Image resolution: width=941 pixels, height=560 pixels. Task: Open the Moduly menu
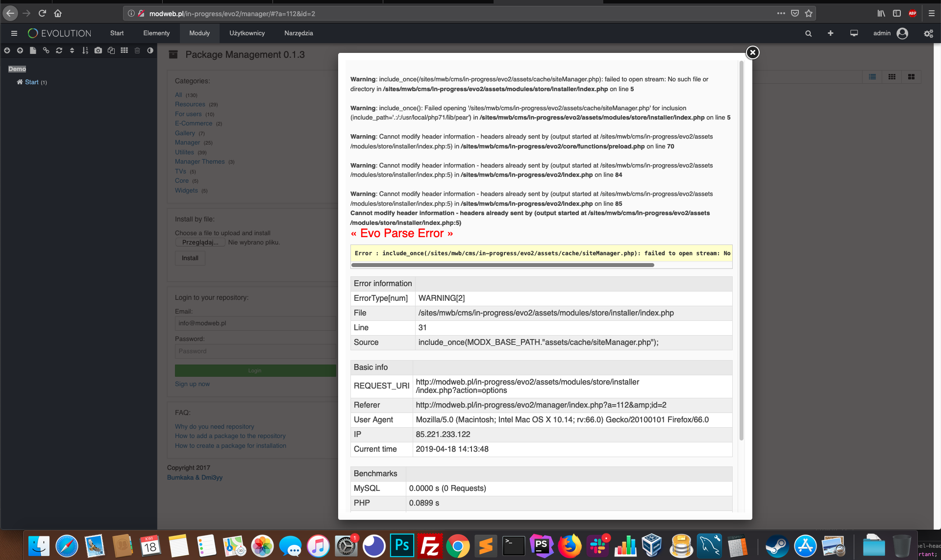[x=199, y=33]
